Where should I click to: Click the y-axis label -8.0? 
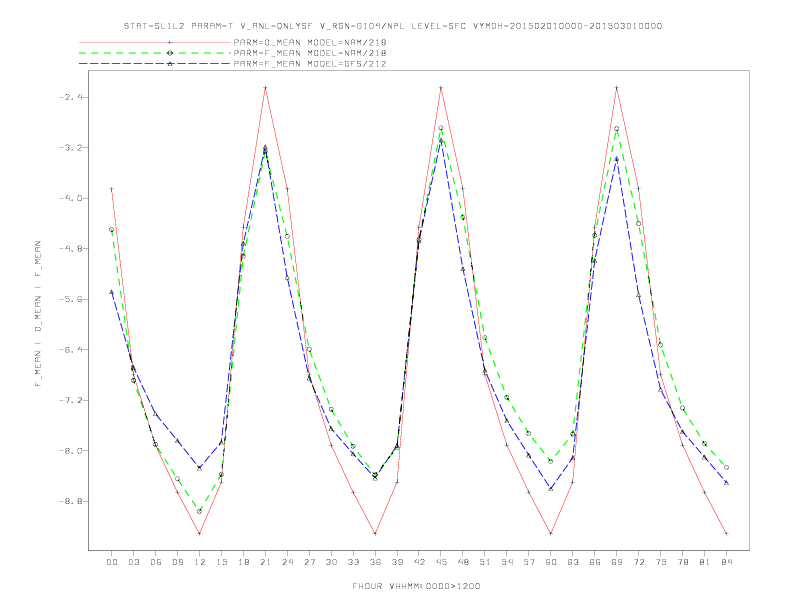(x=70, y=450)
